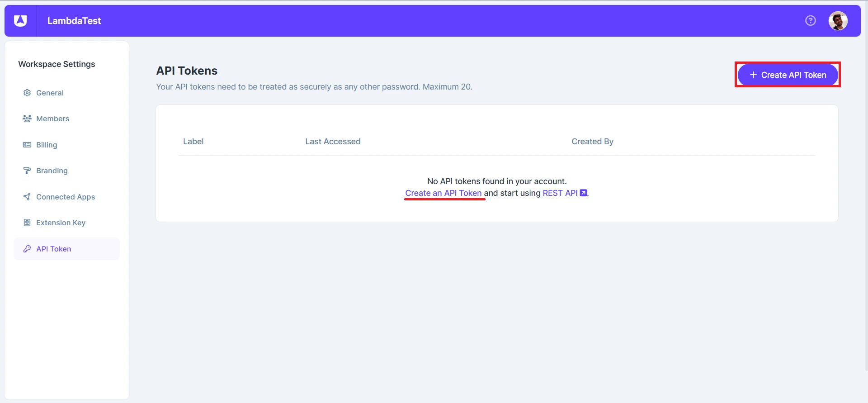This screenshot has height=403, width=868.
Task: Click the LambdaTest title in header
Action: (x=74, y=21)
